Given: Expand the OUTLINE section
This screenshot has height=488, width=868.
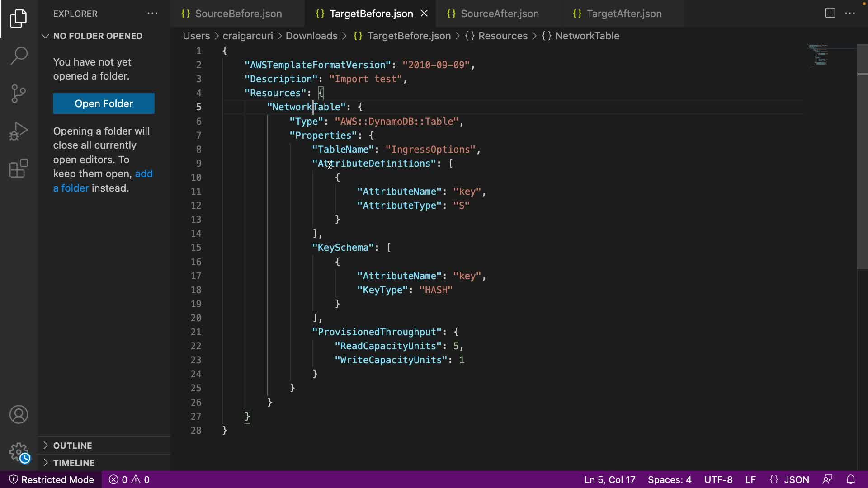Looking at the screenshot, I should coord(72,446).
